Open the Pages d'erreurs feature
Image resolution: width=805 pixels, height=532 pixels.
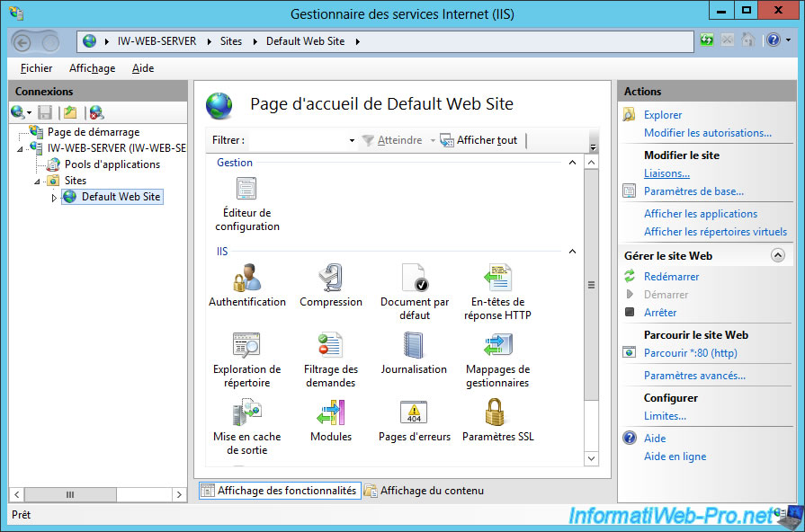(415, 421)
